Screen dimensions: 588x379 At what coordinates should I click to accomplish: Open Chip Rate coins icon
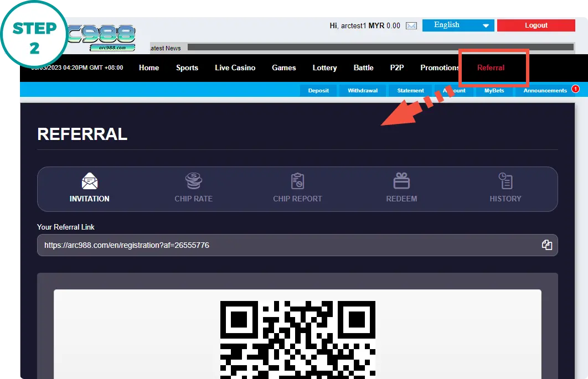(193, 181)
